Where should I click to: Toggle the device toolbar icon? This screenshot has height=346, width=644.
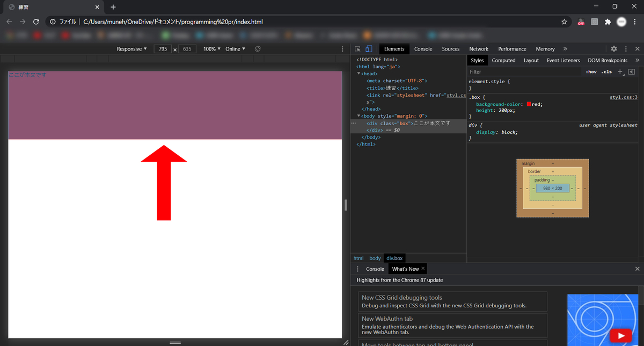tap(369, 49)
